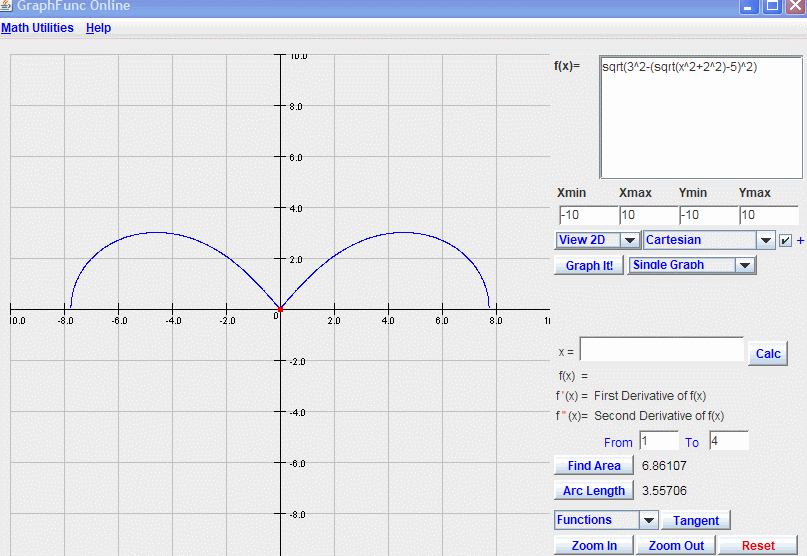Click the Tangent button
807x556 pixels.
pyautogui.click(x=696, y=520)
